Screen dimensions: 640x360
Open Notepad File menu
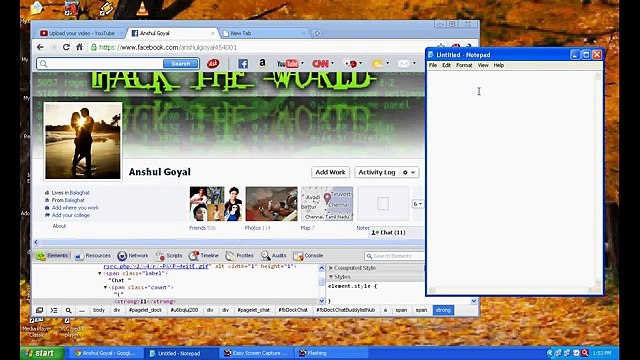coord(433,65)
